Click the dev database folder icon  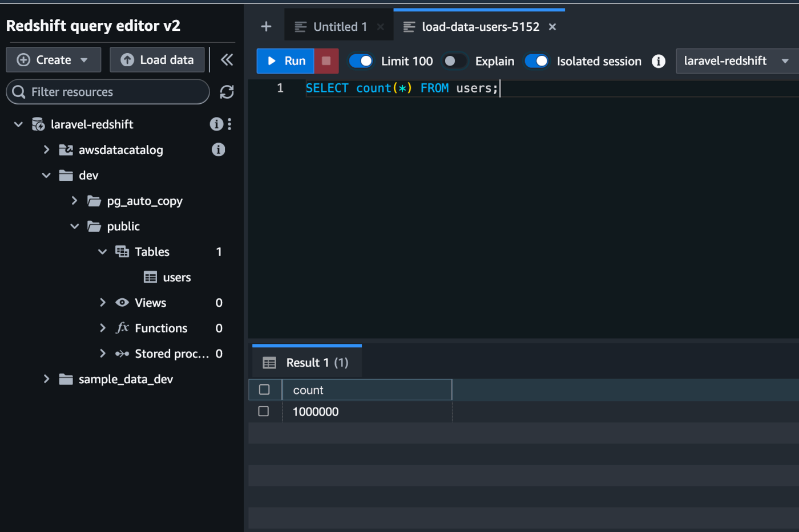pos(66,175)
